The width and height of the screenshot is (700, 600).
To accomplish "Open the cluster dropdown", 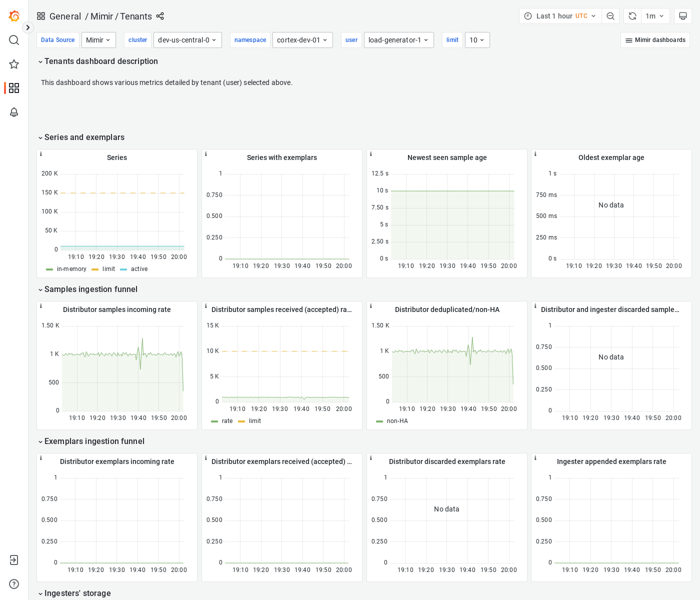I will pos(187,39).
